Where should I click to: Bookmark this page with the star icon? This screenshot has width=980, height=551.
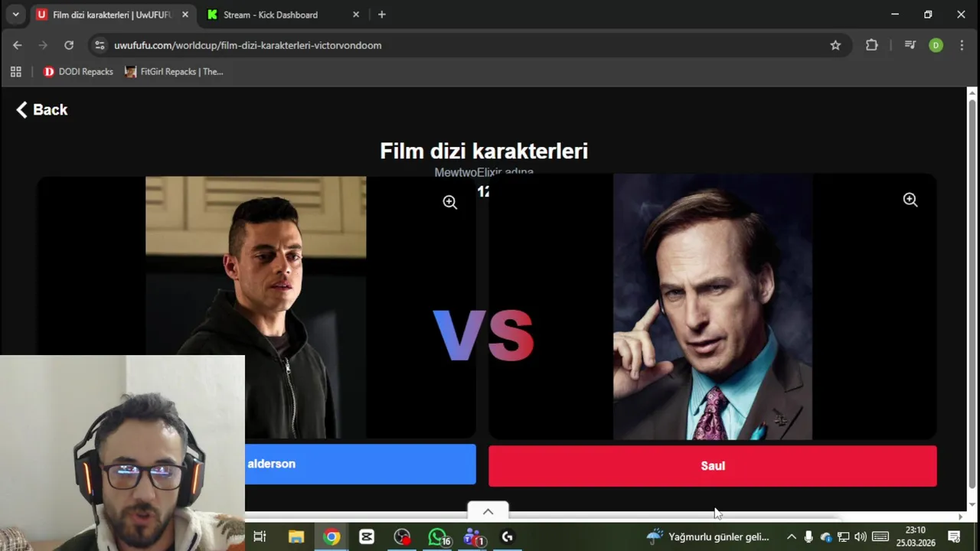835,45
